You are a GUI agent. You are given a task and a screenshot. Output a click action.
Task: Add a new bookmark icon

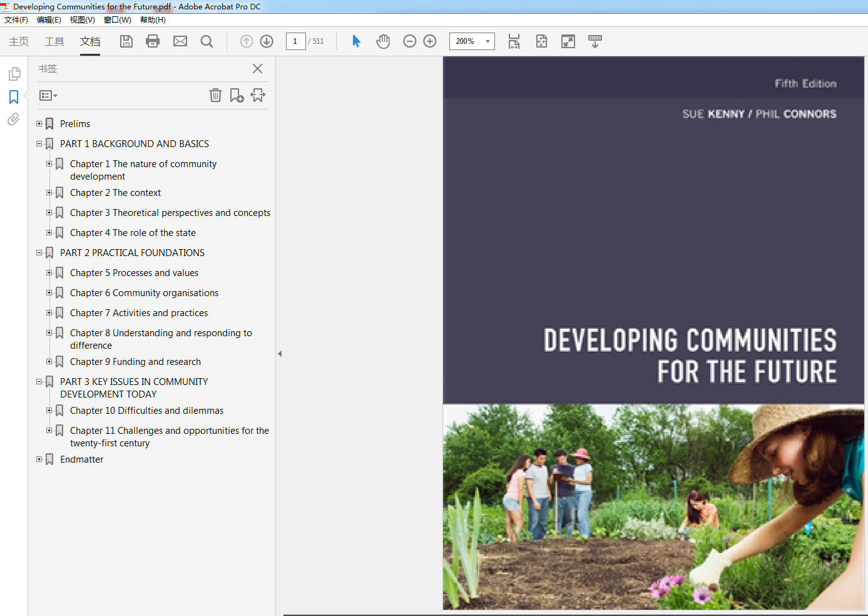point(237,95)
